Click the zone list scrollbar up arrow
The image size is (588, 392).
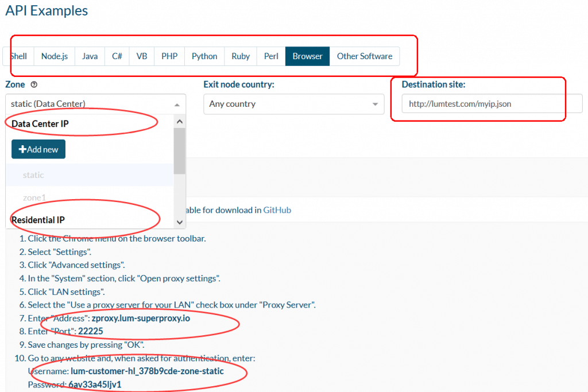point(180,122)
